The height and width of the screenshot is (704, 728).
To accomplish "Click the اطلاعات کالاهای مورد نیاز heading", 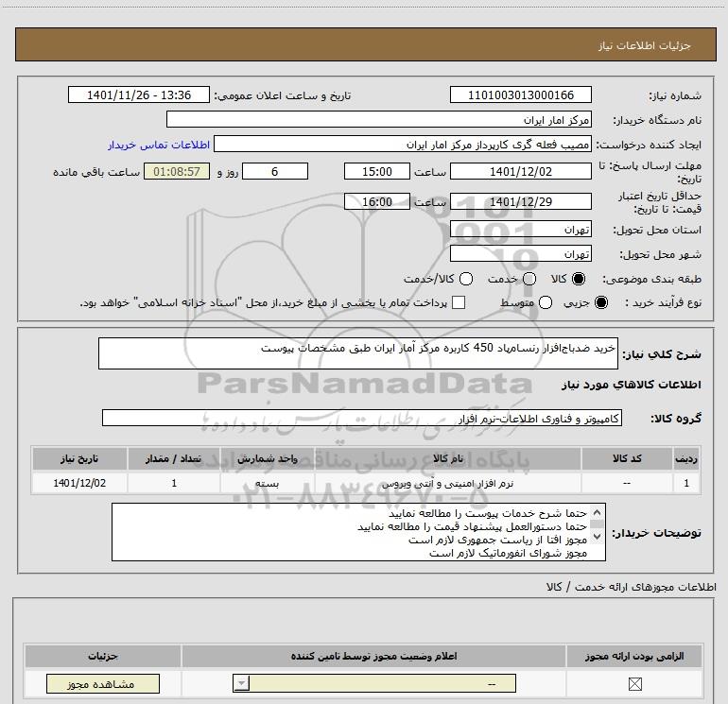I will point(632,385).
